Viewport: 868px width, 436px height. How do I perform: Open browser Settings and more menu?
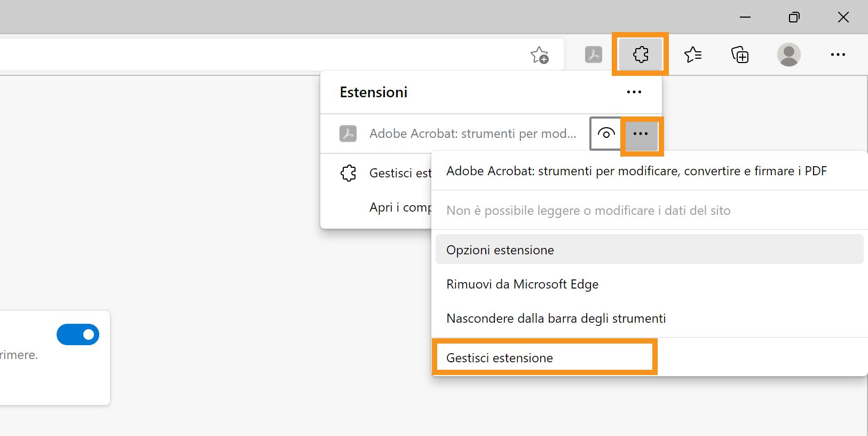pyautogui.click(x=838, y=54)
